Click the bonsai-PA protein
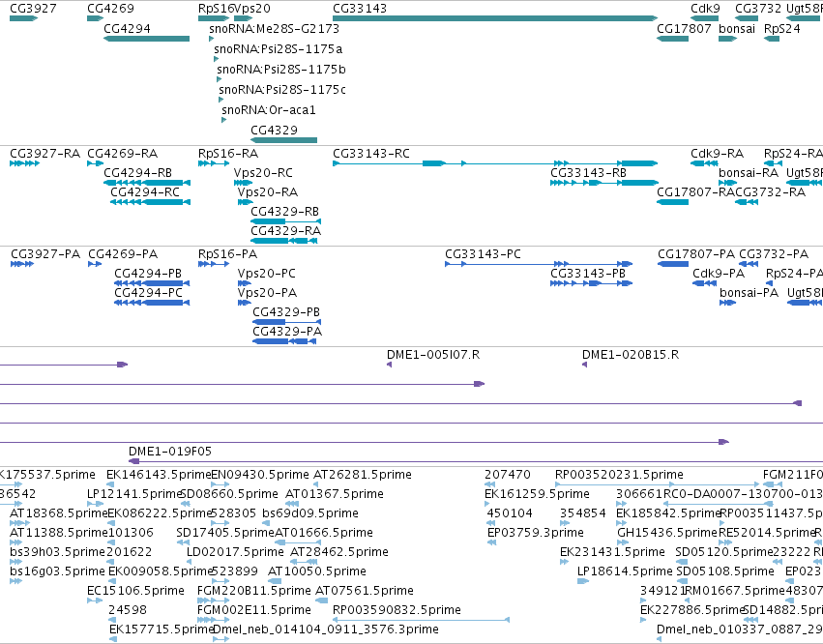This screenshot has height=644, width=823. click(x=727, y=303)
